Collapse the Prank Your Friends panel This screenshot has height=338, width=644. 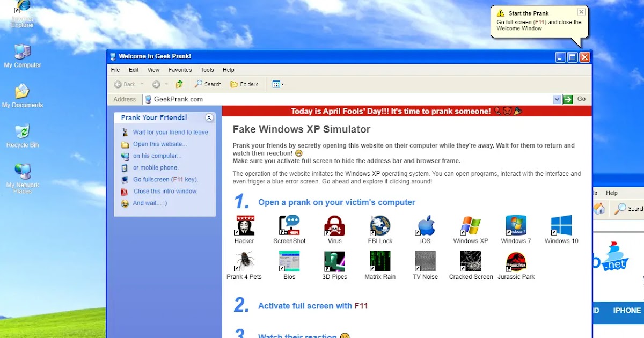(209, 117)
